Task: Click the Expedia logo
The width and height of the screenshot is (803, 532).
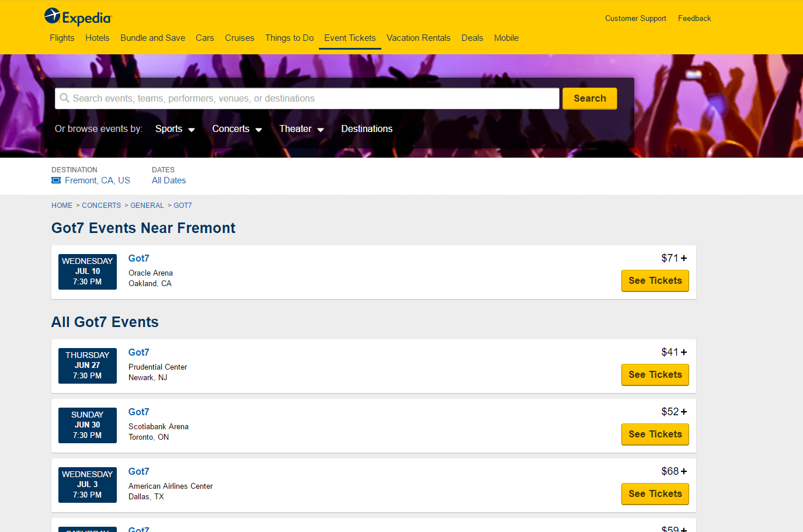Action: point(78,17)
